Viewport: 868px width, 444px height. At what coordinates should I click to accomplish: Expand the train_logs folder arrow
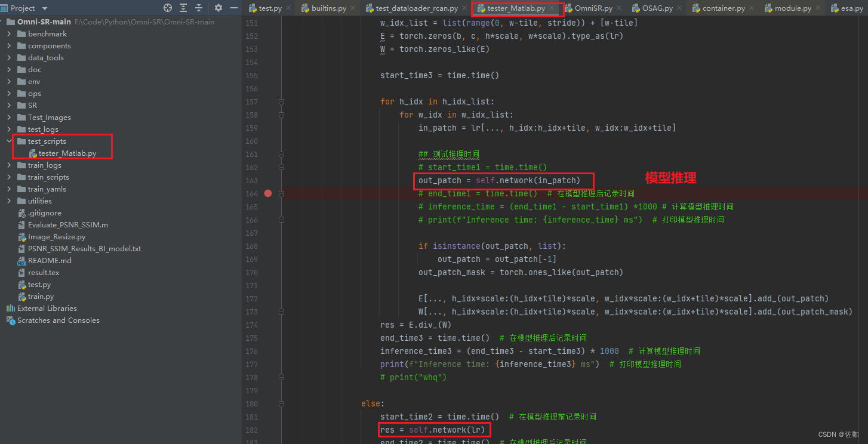(x=9, y=165)
